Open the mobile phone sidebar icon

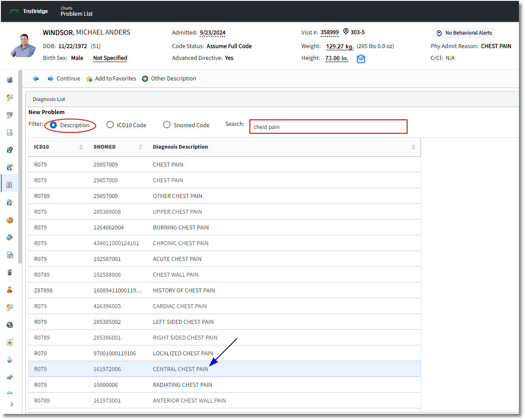pos(10,272)
